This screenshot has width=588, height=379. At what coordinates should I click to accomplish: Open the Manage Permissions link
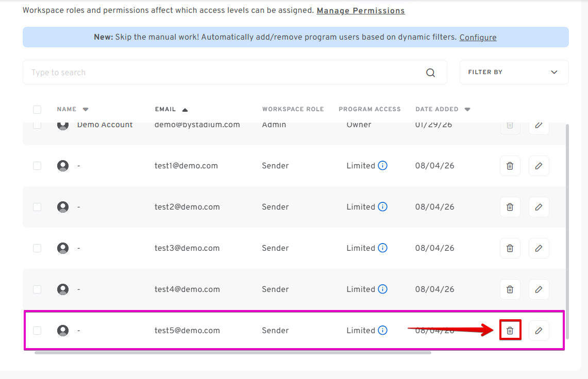pos(361,11)
